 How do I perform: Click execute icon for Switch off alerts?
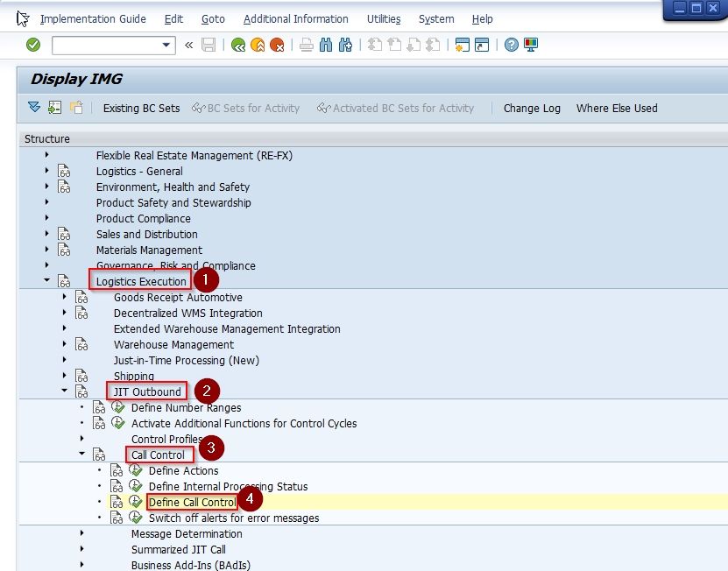(x=135, y=518)
